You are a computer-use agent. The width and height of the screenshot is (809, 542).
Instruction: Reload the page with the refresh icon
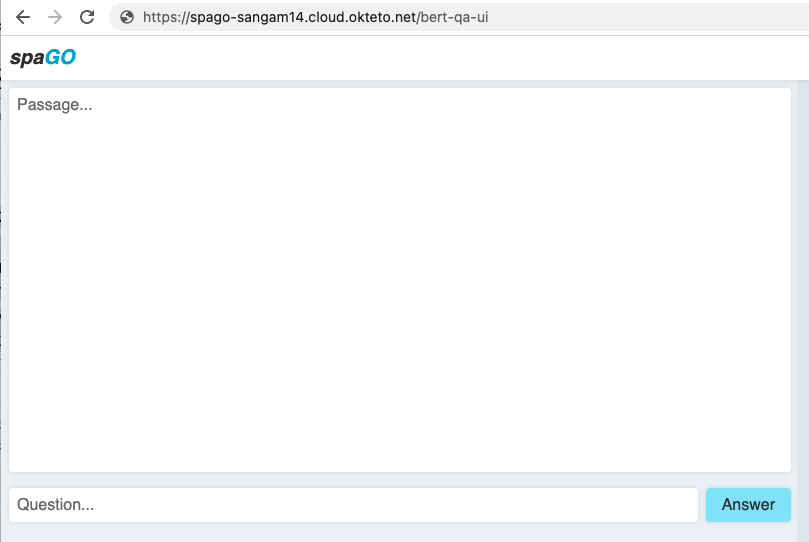(x=87, y=17)
